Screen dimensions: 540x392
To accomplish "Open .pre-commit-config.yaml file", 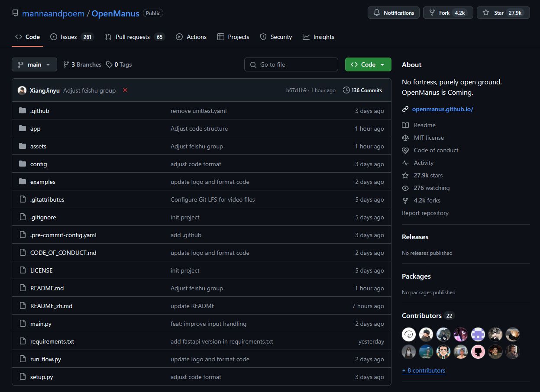I will [63, 235].
